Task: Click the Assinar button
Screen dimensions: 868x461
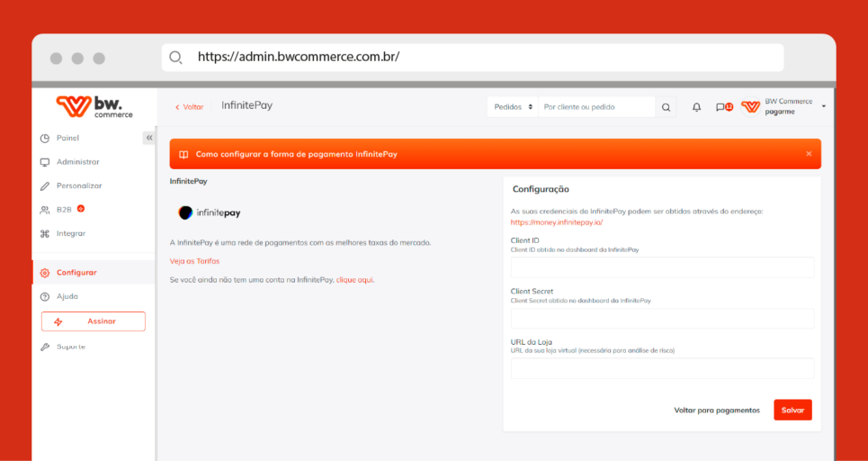Action: pos(93,321)
